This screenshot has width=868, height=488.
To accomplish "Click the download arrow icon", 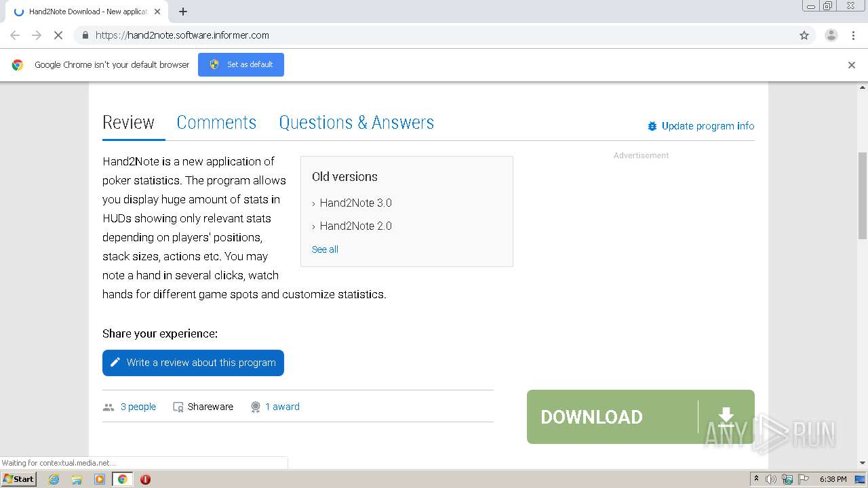I will pos(726,417).
